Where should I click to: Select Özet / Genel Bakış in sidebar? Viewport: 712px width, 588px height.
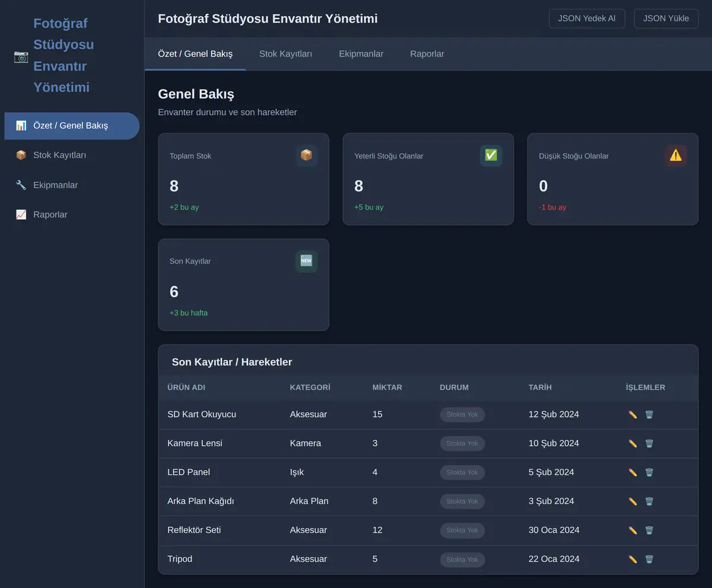click(x=72, y=126)
